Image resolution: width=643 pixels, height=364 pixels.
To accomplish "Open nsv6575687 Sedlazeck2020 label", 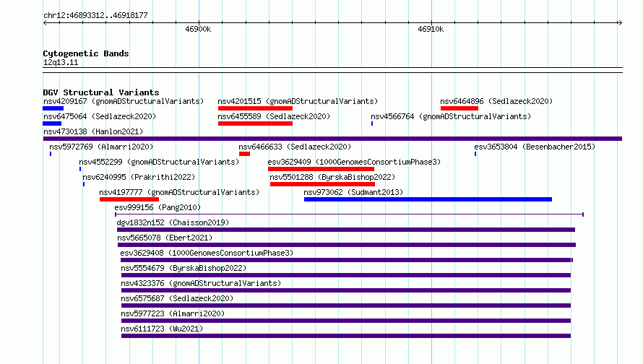I will pyautogui.click(x=177, y=298).
